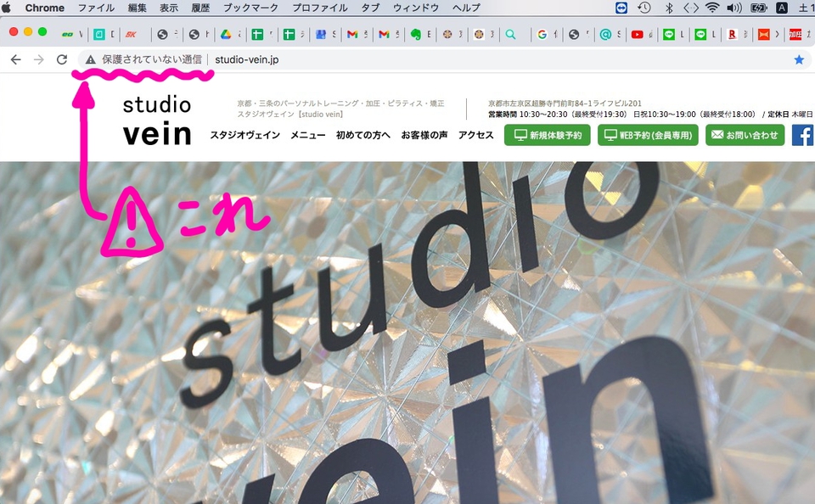Click the not-secure warning triangle in address bar
Screen dimensions: 815x504
click(91, 59)
